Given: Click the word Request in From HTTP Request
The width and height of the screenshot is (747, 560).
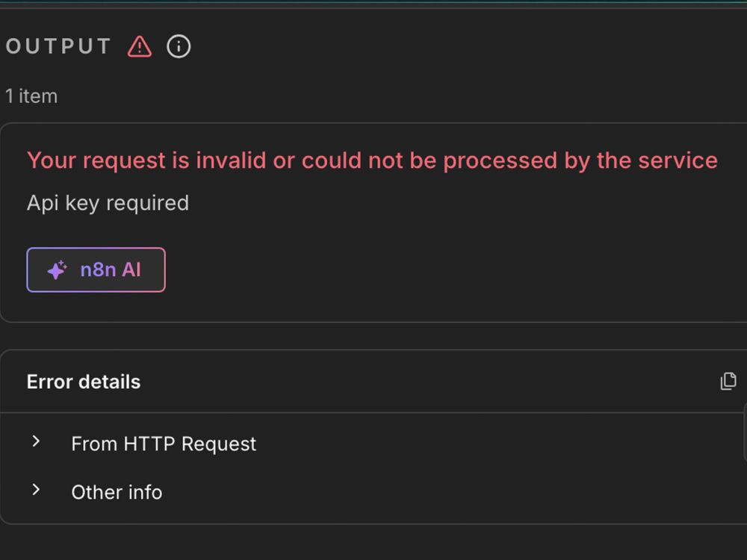Looking at the screenshot, I should point(219,445).
